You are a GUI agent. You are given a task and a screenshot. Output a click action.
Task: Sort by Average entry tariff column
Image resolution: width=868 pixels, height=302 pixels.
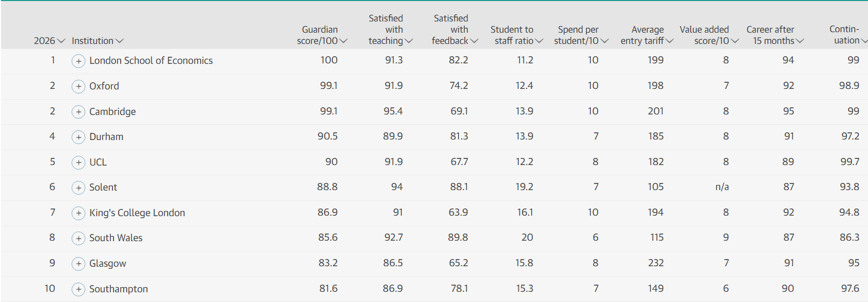[x=647, y=35]
